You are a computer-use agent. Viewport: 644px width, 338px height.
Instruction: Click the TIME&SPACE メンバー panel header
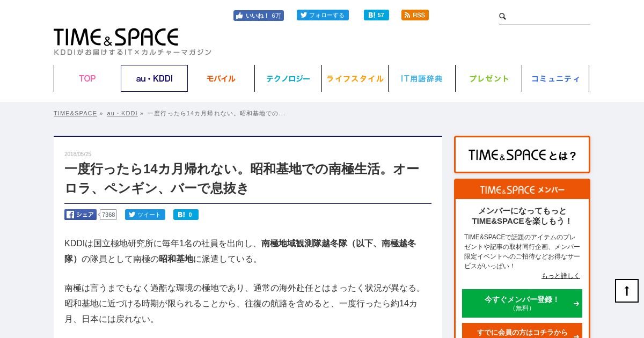click(x=522, y=190)
